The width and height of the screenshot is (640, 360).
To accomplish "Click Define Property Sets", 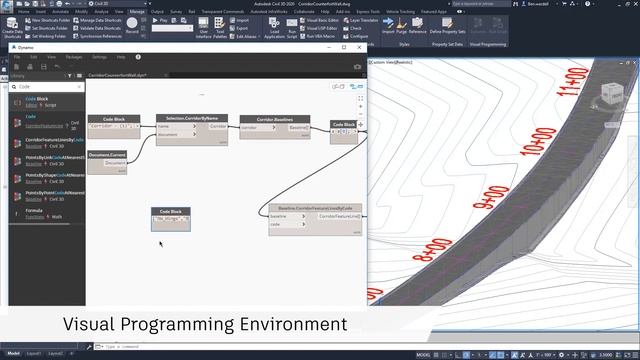I will coord(447,25).
